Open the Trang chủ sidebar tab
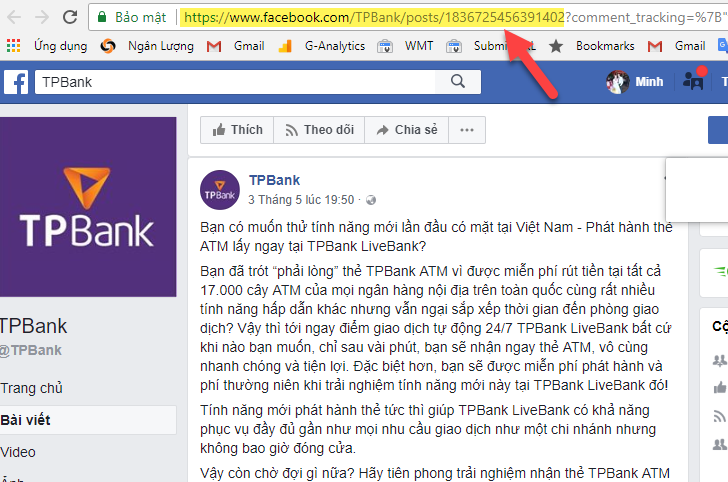This screenshot has width=728, height=482. (x=32, y=388)
